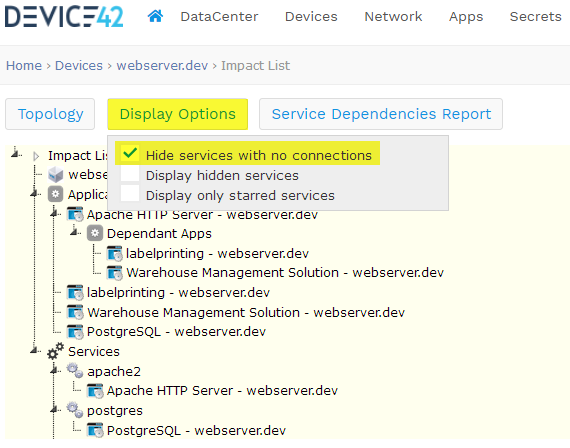Open the Topology view button

50,114
